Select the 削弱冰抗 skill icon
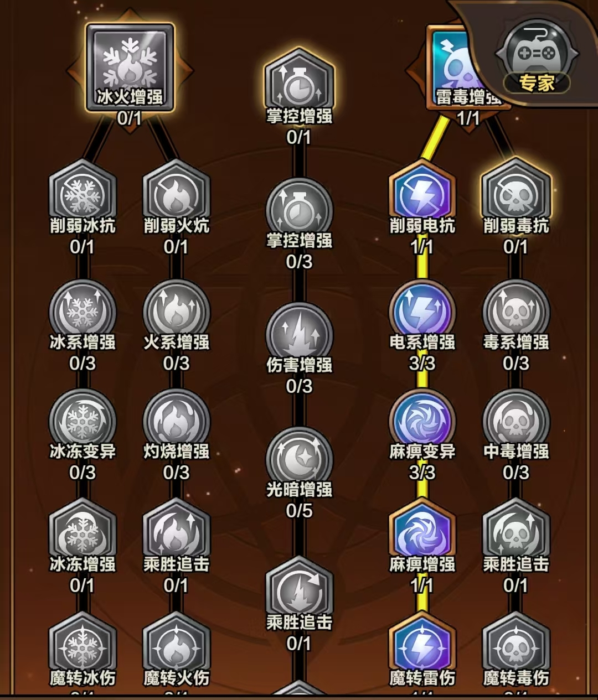The width and height of the screenshot is (598, 700). point(83,193)
